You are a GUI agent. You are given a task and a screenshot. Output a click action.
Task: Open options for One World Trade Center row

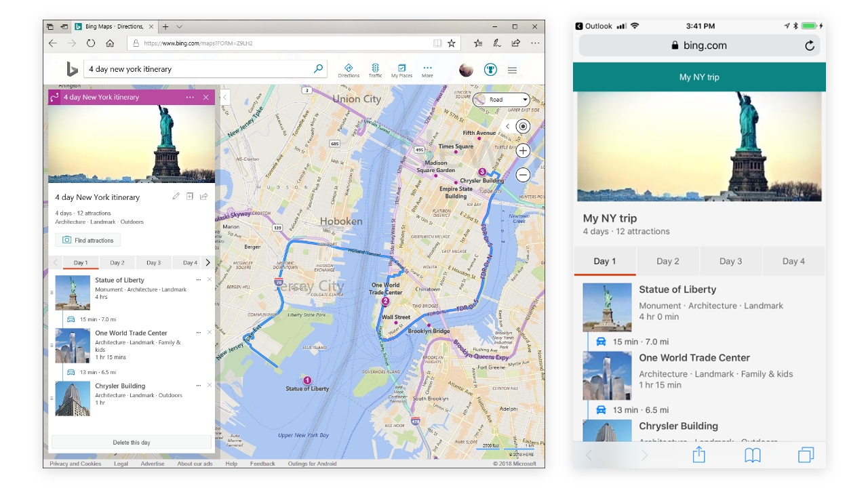pyautogui.click(x=198, y=333)
